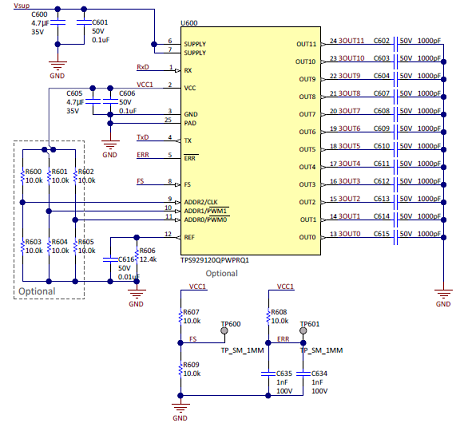Select the TxD net label

(143, 137)
